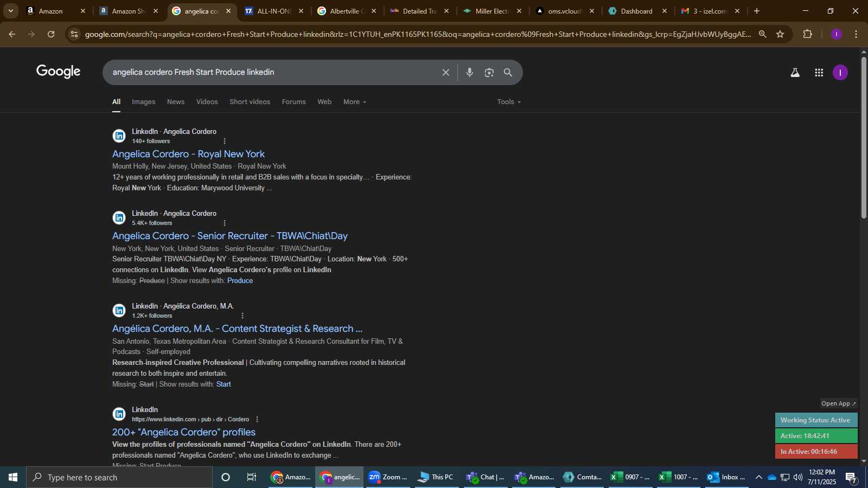Open zoom magnifier icon in address bar
868x488 pixels.
click(x=762, y=34)
